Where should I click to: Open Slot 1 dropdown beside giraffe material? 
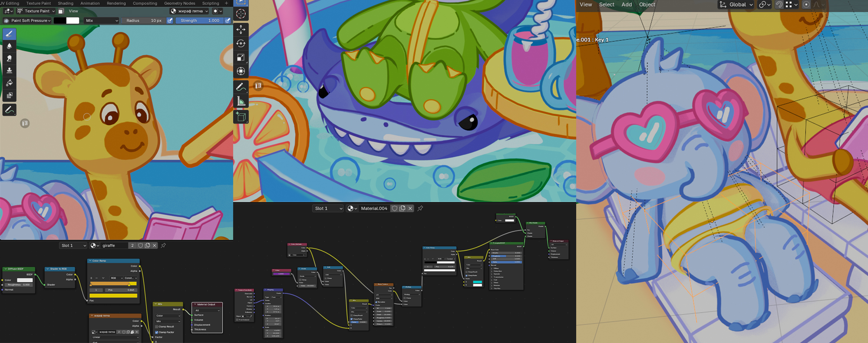point(73,246)
